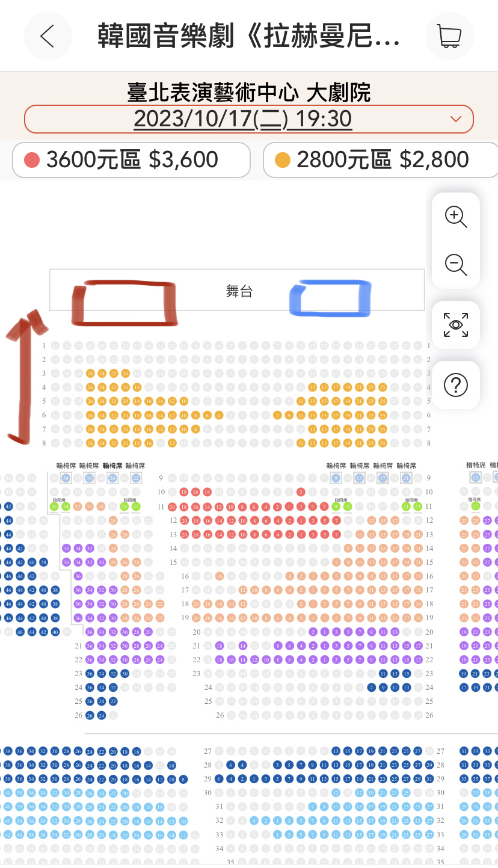Pick dark blue seat 30 in row 23
Image resolution: width=498 pixels, height=868 pixels.
point(125,673)
